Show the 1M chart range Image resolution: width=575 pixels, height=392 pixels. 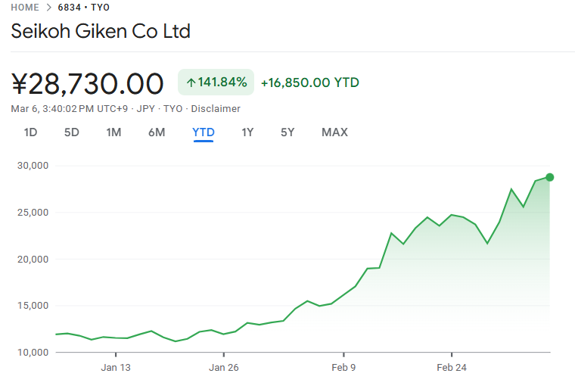[x=113, y=132]
